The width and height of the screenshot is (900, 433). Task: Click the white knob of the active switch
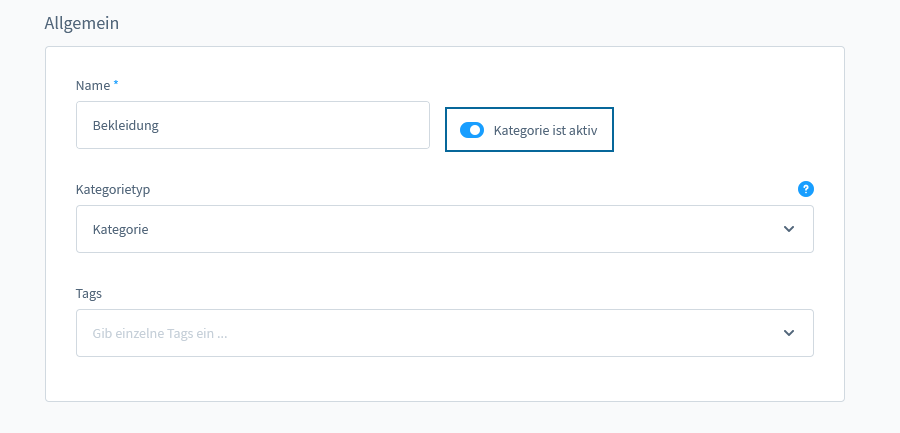(x=475, y=130)
